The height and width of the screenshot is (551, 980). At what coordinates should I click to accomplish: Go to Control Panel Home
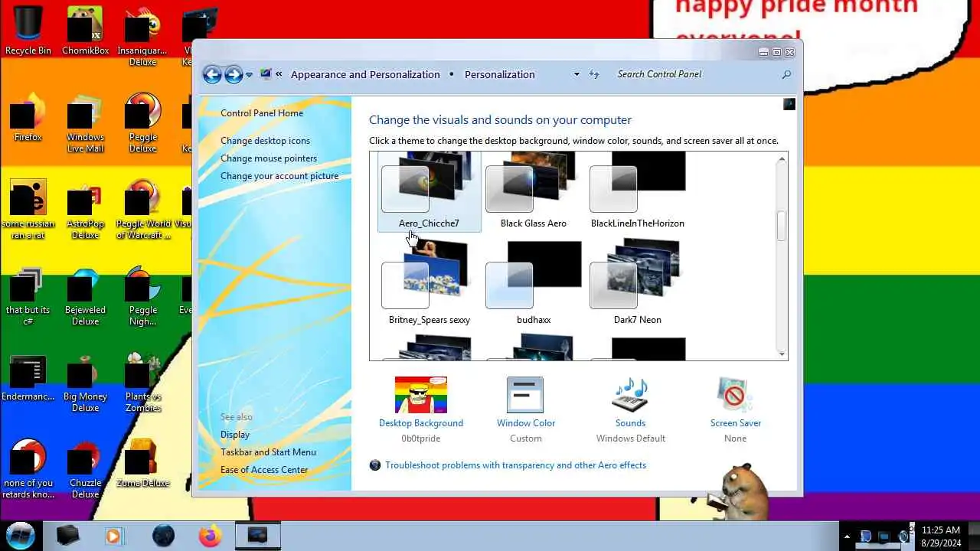(262, 113)
